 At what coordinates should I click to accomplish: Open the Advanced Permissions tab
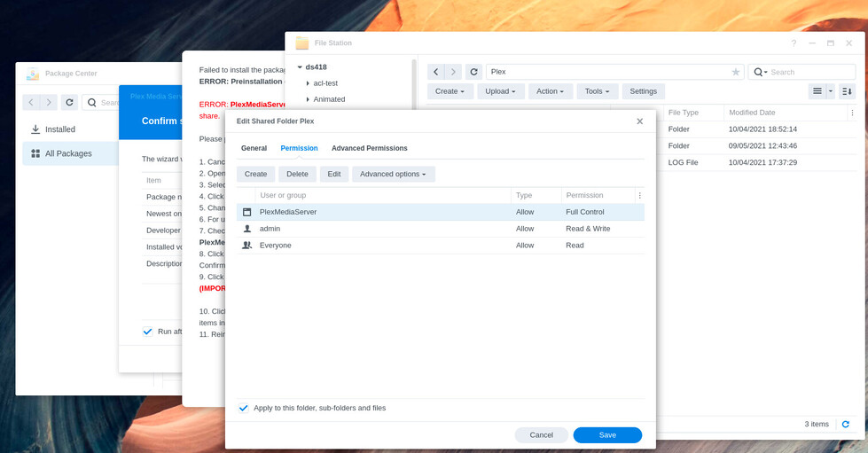(x=369, y=148)
